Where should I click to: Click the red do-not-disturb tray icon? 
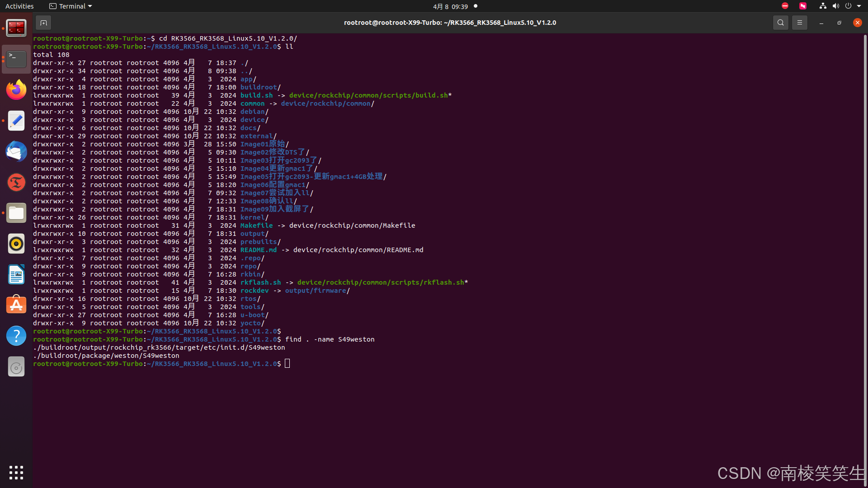785,6
